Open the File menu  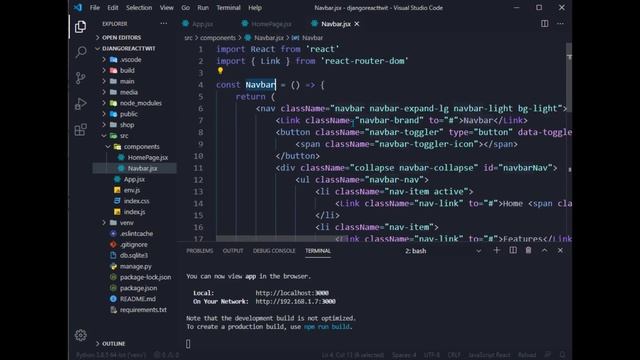click(95, 8)
